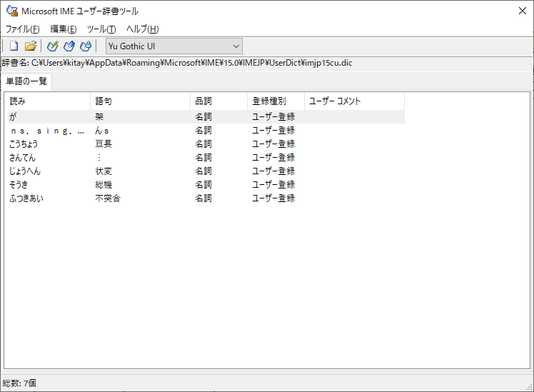The width and height of the screenshot is (534, 392).
Task: Click the Edit word toolbar icon
Action: pos(69,46)
